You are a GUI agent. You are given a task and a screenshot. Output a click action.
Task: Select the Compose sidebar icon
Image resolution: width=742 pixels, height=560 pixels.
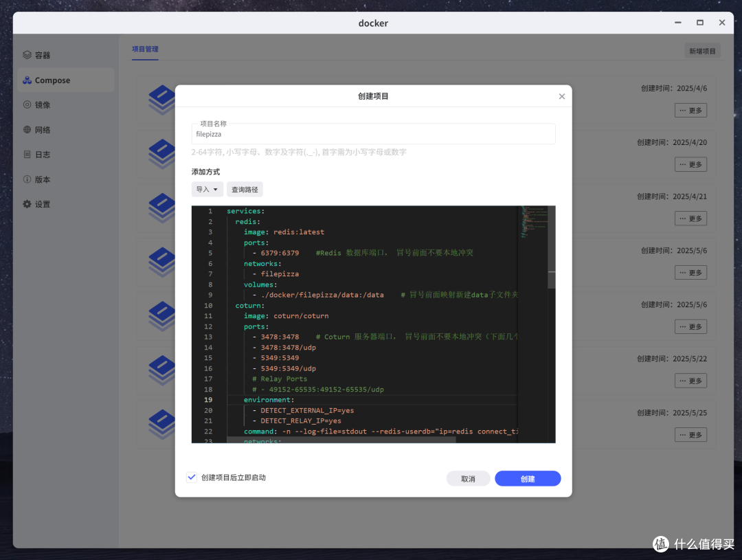[x=27, y=80]
